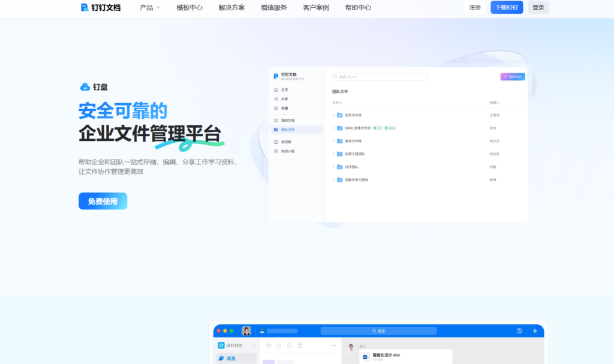Open the 收藏 favorites section
The image size is (614, 364).
point(285,107)
